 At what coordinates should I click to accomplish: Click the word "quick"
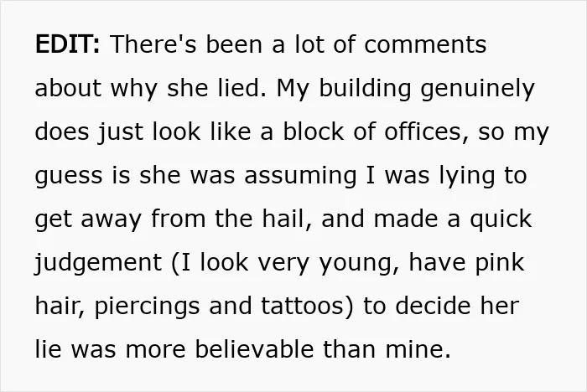click(x=501, y=220)
